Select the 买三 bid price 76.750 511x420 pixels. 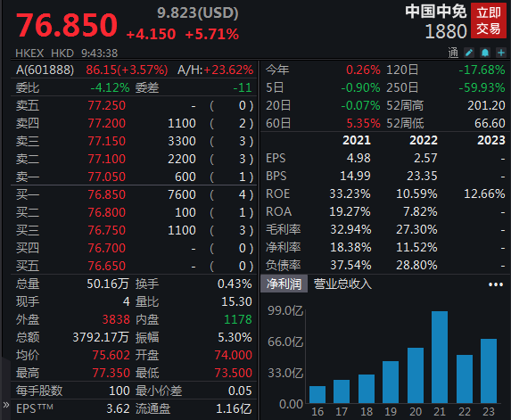(106, 230)
